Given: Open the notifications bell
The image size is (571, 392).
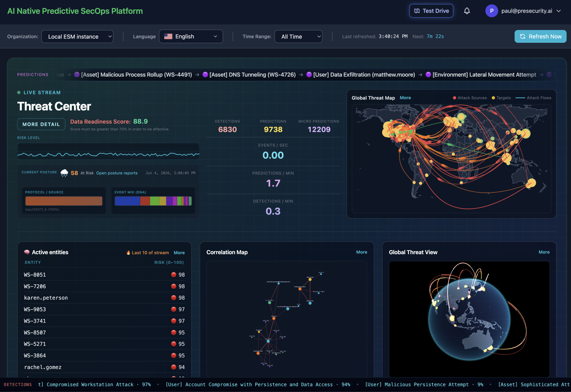Looking at the screenshot, I should coord(467,11).
